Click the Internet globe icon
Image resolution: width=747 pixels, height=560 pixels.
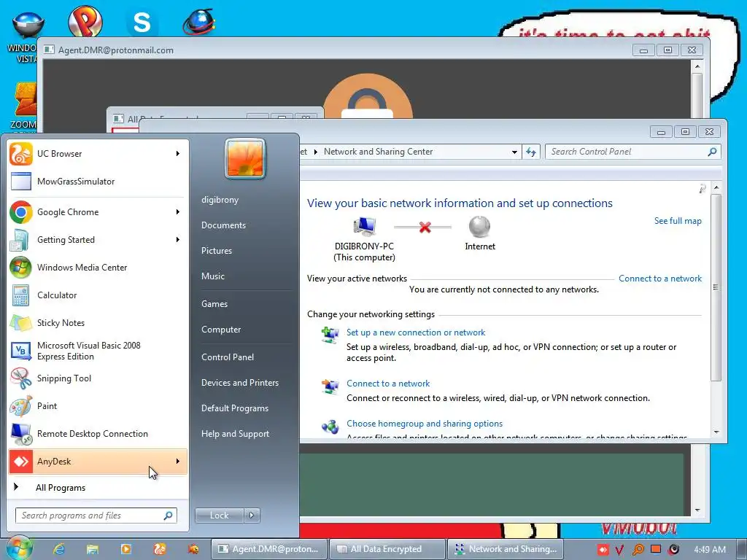point(480,227)
